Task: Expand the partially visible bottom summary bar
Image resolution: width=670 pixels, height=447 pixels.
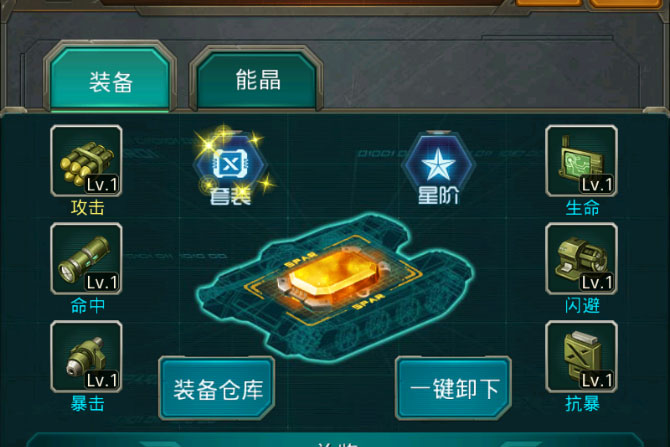Action: (x=335, y=440)
